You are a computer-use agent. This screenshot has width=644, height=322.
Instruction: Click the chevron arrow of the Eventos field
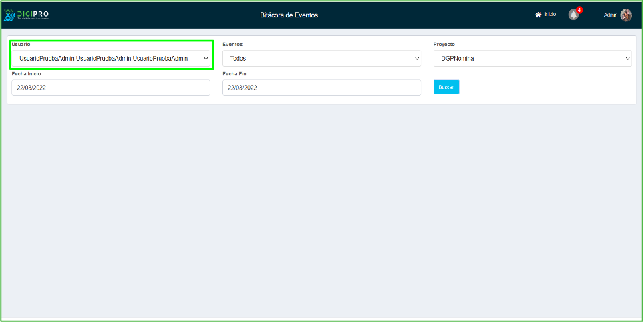coord(417,59)
